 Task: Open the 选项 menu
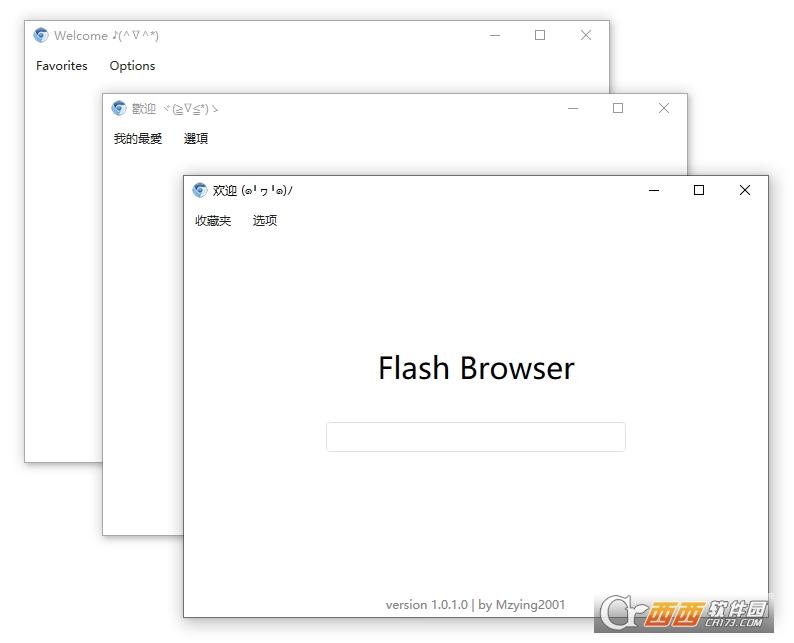coord(265,221)
